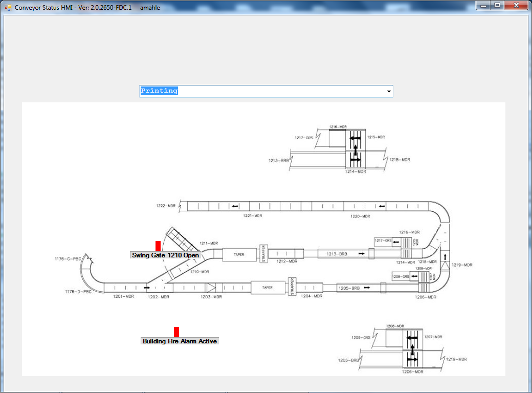
Task: Click triangle flow marker on 1203-MDR
Action: pos(211,288)
